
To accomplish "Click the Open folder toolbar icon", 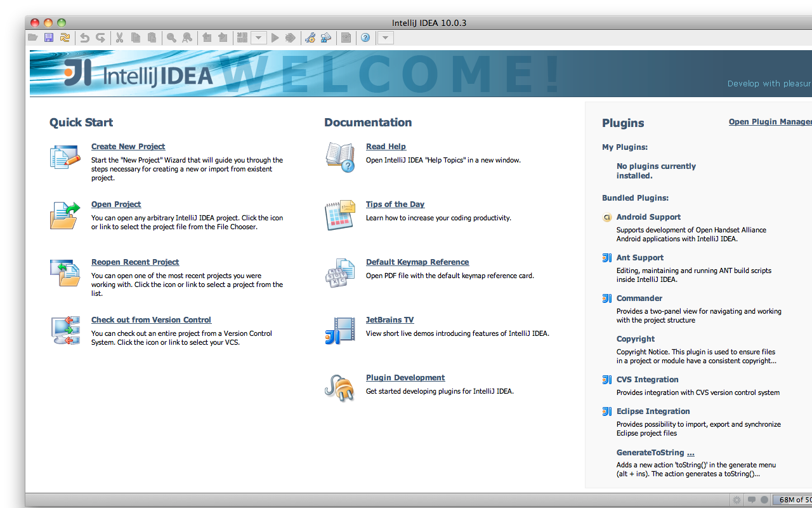I will point(32,38).
